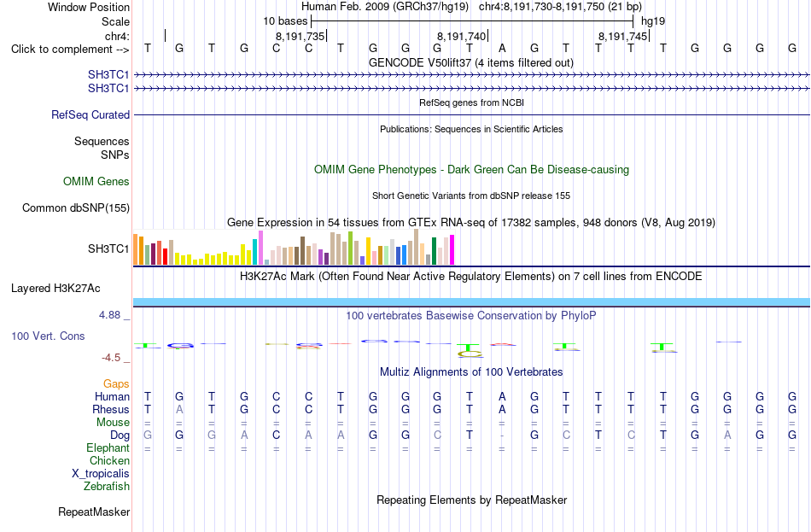The width and height of the screenshot is (811, 532).
Task: Click the hg19 label beside the scale bar
Action: pyautogui.click(x=653, y=21)
